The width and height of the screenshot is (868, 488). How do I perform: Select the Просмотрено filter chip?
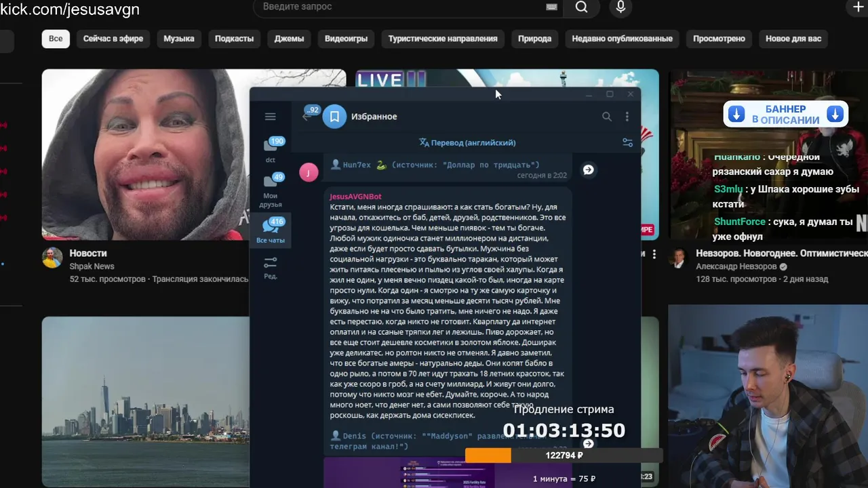tap(719, 39)
